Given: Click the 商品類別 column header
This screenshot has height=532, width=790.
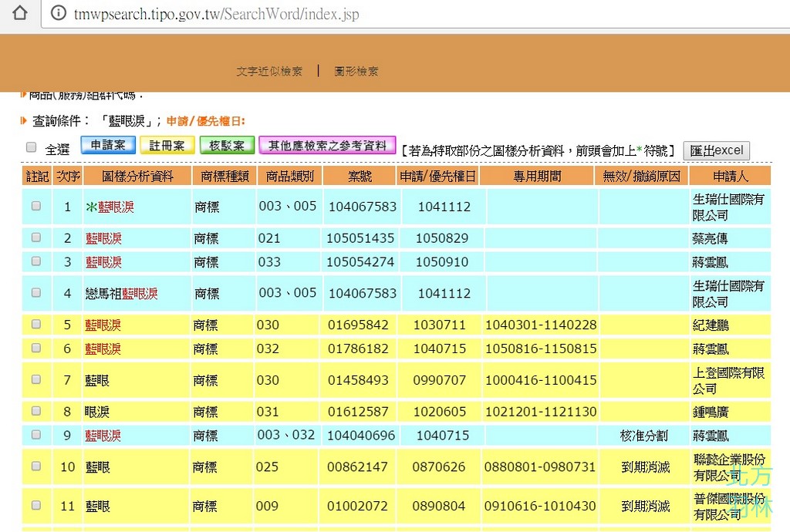Looking at the screenshot, I should point(290,176).
